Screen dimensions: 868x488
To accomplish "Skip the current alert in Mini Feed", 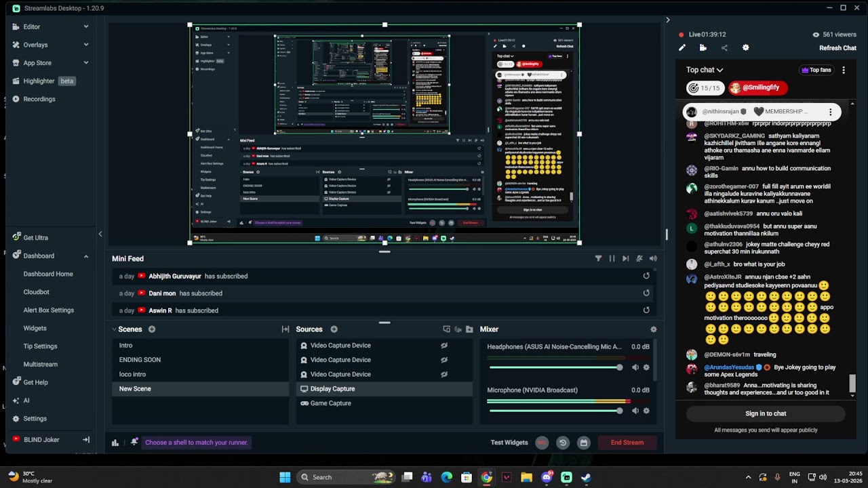I will point(625,258).
